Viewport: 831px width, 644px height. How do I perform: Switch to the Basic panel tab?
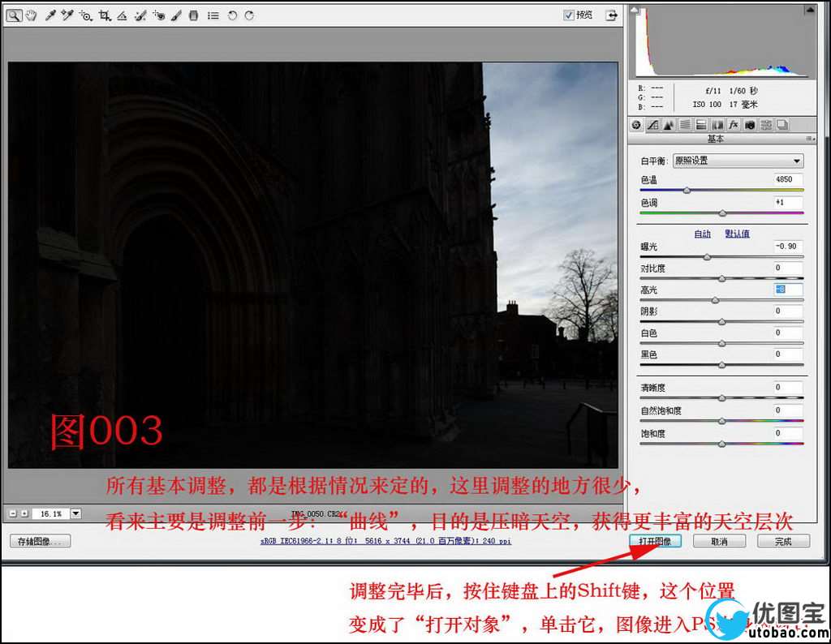coord(636,125)
